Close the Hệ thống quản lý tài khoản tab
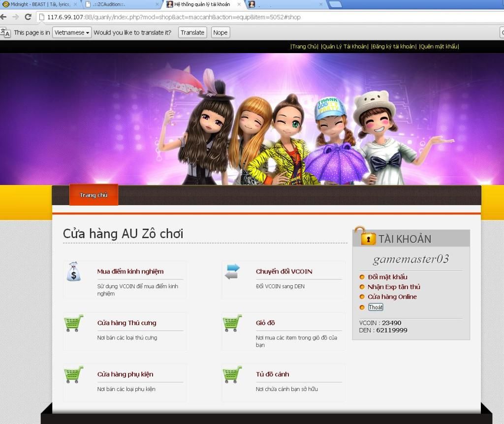The height and width of the screenshot is (424, 504). 239,4
